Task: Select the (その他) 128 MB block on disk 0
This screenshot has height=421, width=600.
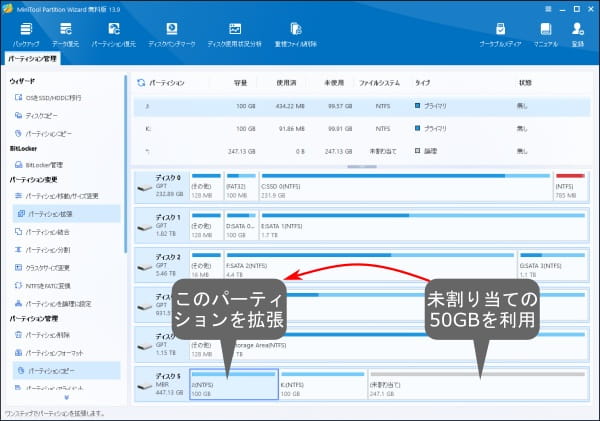Action: [x=206, y=186]
